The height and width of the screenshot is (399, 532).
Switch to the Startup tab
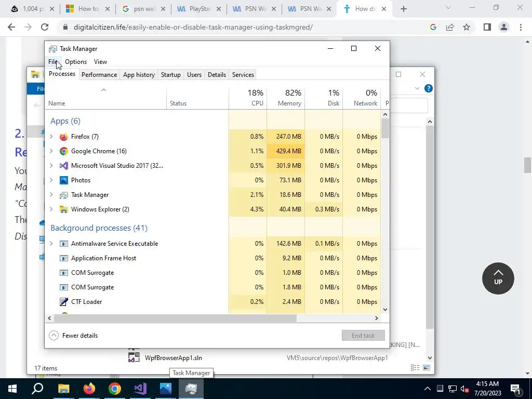point(170,75)
